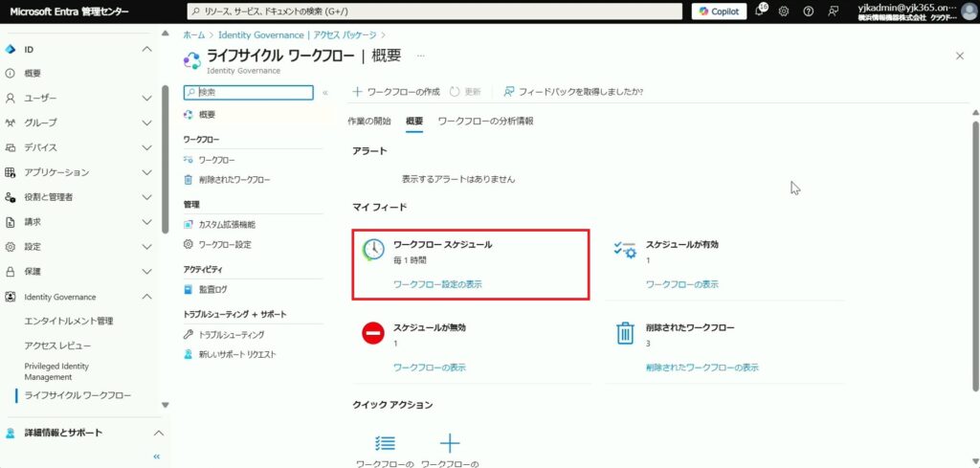The image size is (980, 468).
Task: Click the notifications bell icon
Action: (x=761, y=11)
